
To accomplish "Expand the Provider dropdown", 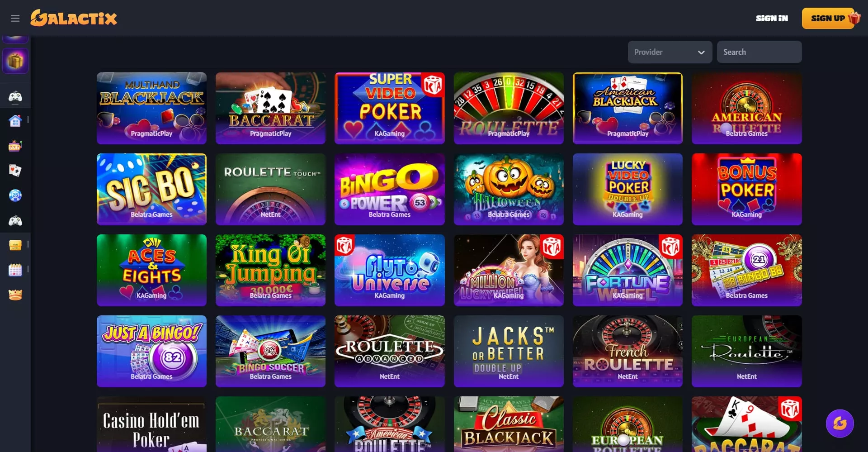I will click(x=670, y=52).
